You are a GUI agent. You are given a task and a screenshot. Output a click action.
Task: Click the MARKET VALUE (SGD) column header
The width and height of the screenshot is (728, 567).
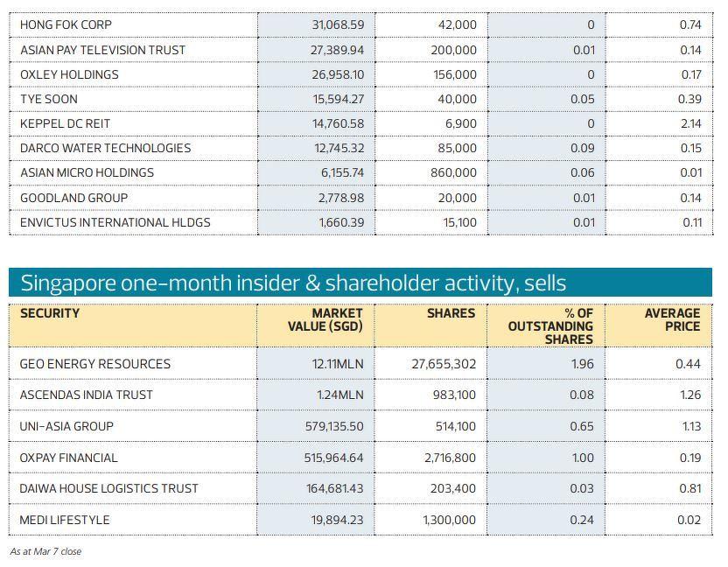(325, 319)
